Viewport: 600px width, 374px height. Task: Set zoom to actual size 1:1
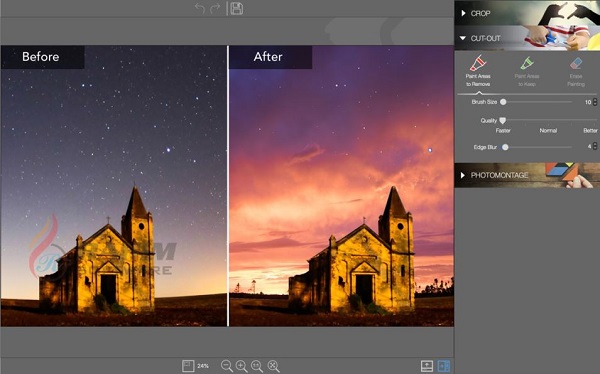click(257, 366)
